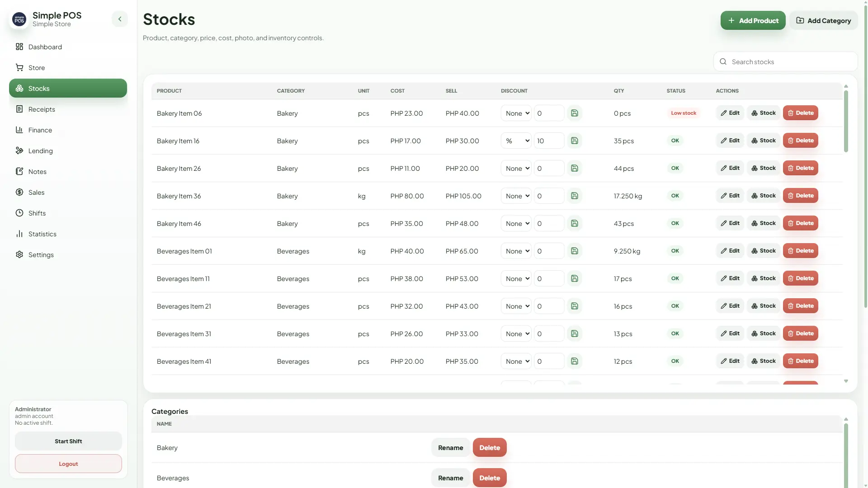Click the Dashboard grid icon in the sidebar
The width and height of the screenshot is (868, 488).
[x=19, y=47]
